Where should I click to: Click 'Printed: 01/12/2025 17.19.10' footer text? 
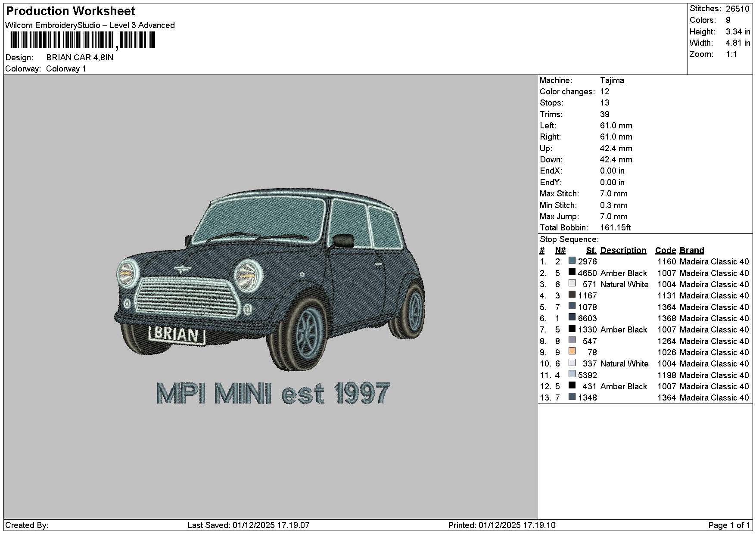point(502,525)
